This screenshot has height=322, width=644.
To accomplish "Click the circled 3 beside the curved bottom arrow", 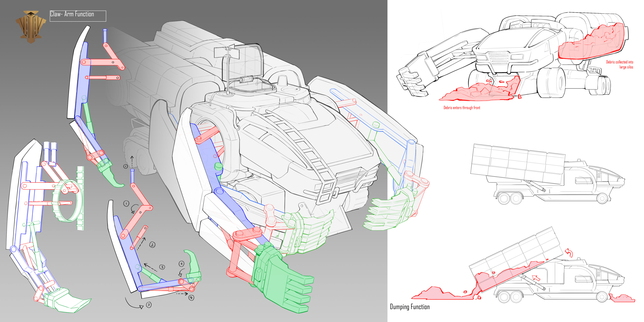I will pyautogui.click(x=149, y=305).
